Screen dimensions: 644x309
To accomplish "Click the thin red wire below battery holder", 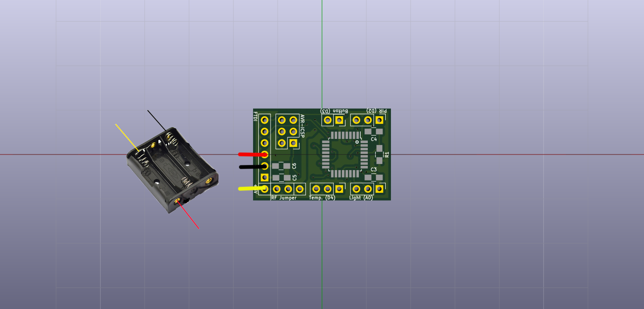I will tap(190, 216).
